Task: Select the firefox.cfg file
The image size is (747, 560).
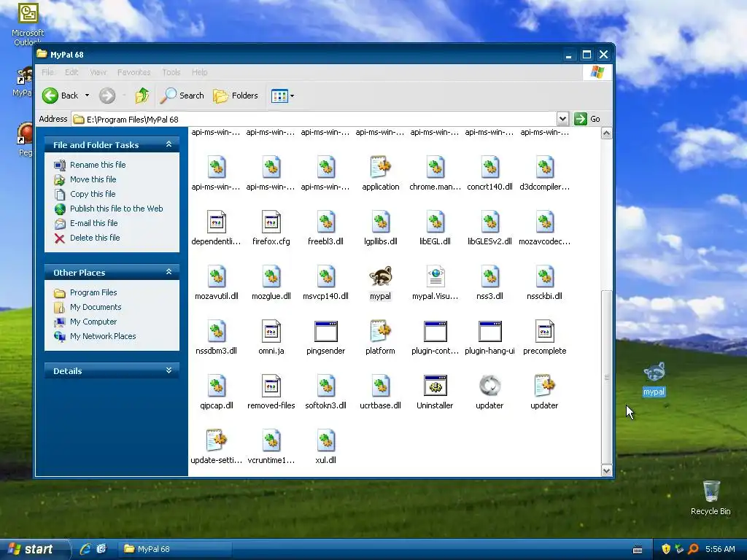Action: (x=271, y=228)
